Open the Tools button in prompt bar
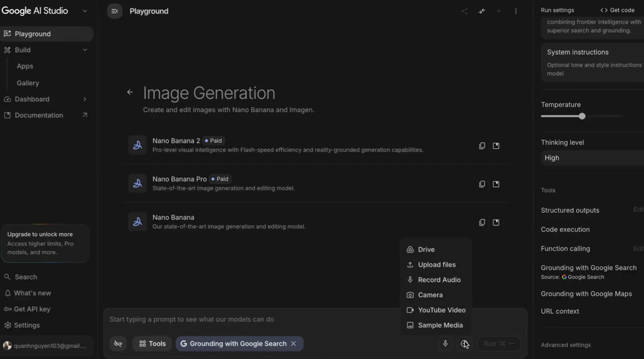This screenshot has width=644, height=359. coord(152,343)
